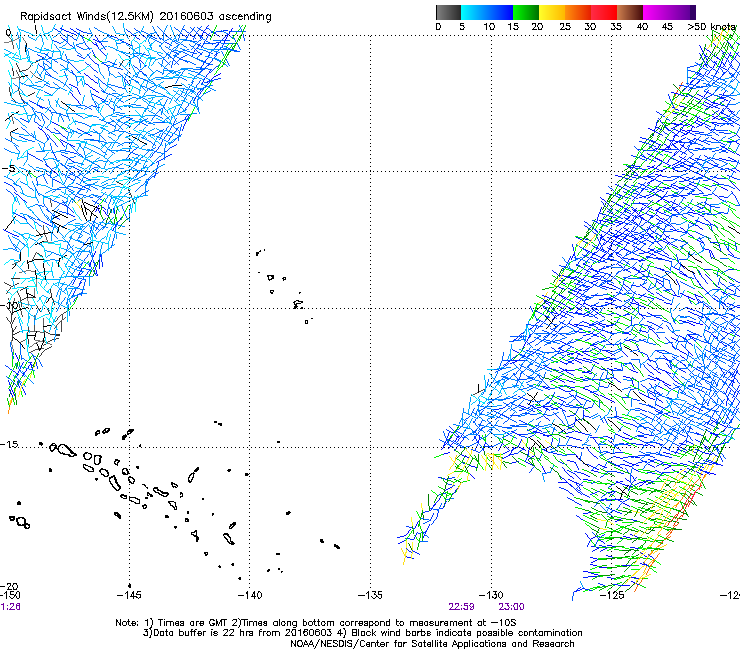Screen dimensions: 740x650
Task: Click the '25' legend scale label
Action: coord(564,27)
